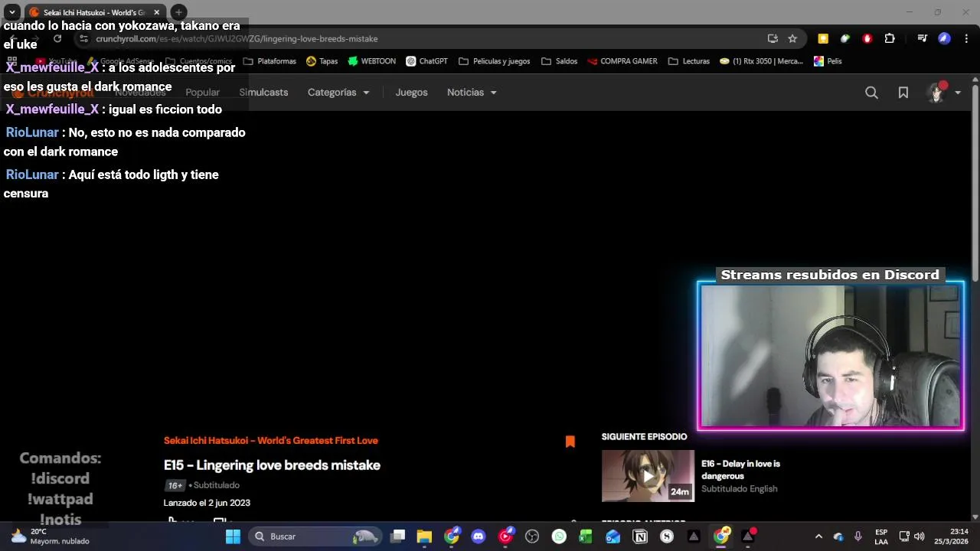980x551 pixels.
Task: Show hidden system tray icons
Action: (818, 536)
